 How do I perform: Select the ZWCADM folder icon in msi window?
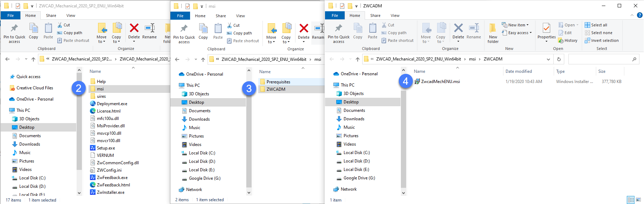click(262, 89)
